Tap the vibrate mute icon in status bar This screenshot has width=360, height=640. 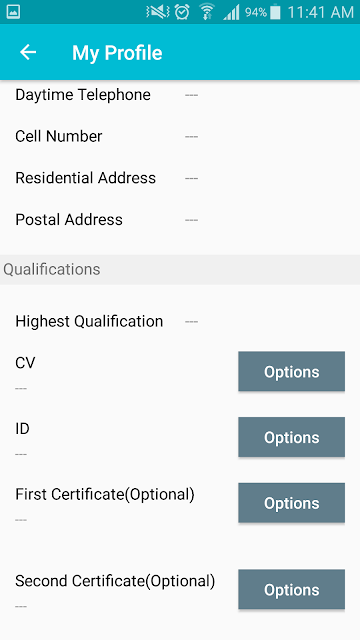point(158,12)
